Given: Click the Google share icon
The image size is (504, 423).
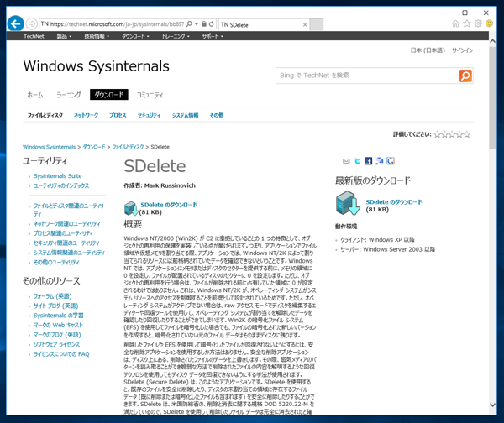Looking at the screenshot, I should coord(391,161).
